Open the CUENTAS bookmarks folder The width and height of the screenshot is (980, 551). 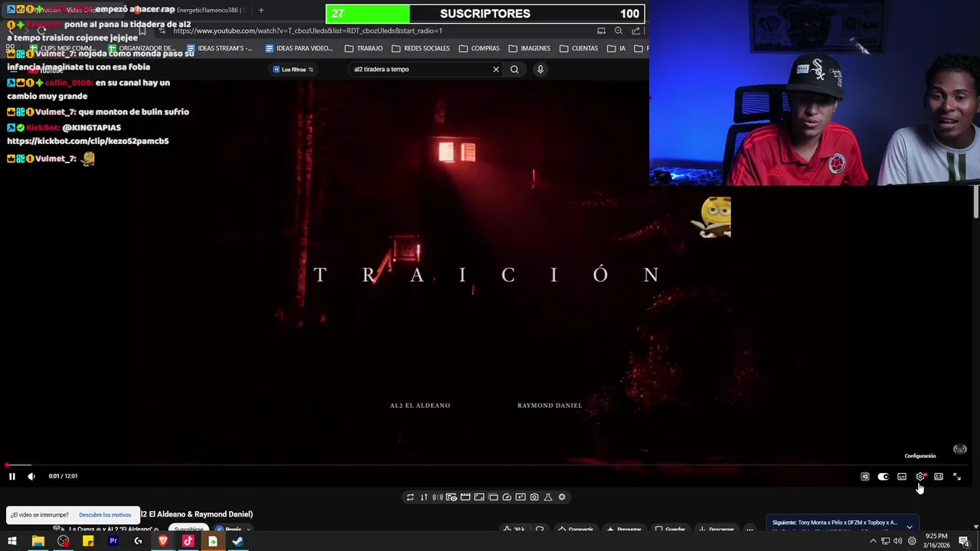pos(579,48)
